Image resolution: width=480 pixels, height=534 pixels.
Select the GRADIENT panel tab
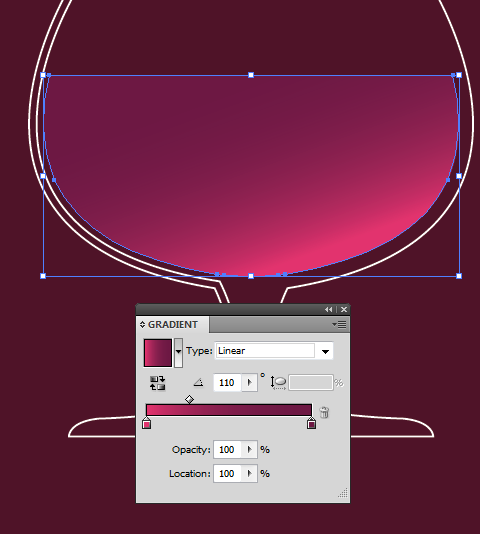click(x=173, y=325)
